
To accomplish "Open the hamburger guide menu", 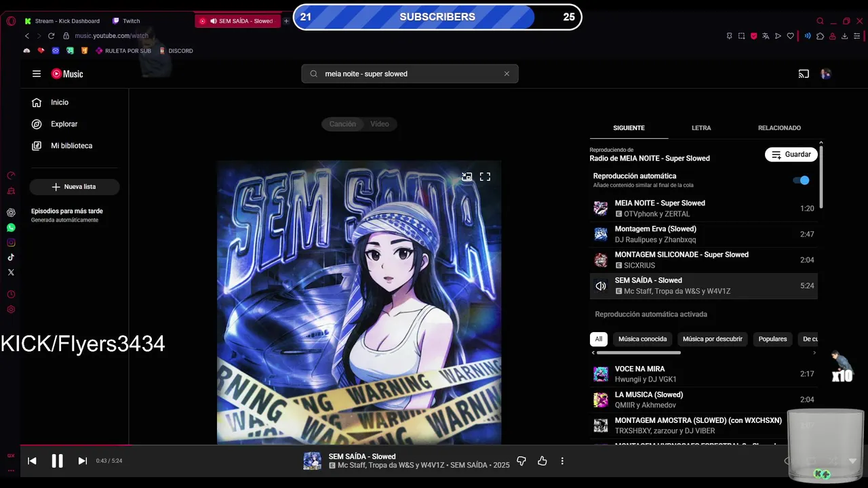I will pyautogui.click(x=37, y=74).
